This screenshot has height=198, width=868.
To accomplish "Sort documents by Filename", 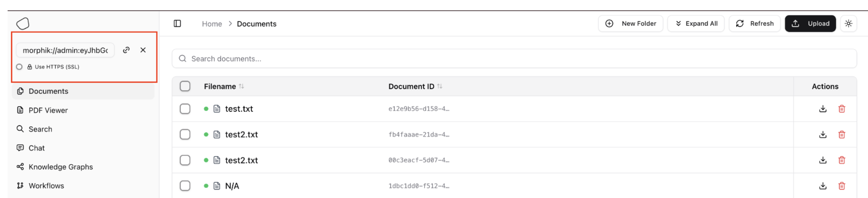I will [241, 86].
